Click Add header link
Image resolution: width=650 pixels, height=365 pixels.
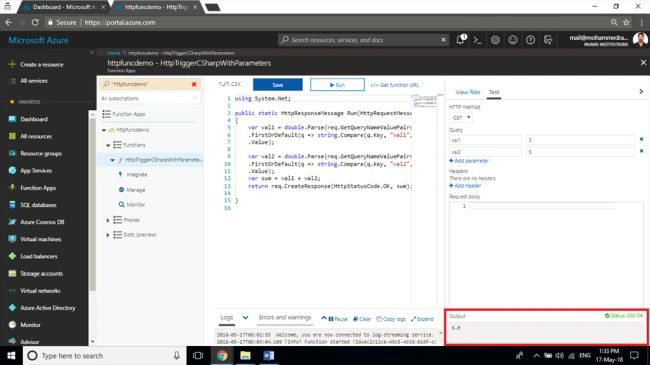click(465, 186)
